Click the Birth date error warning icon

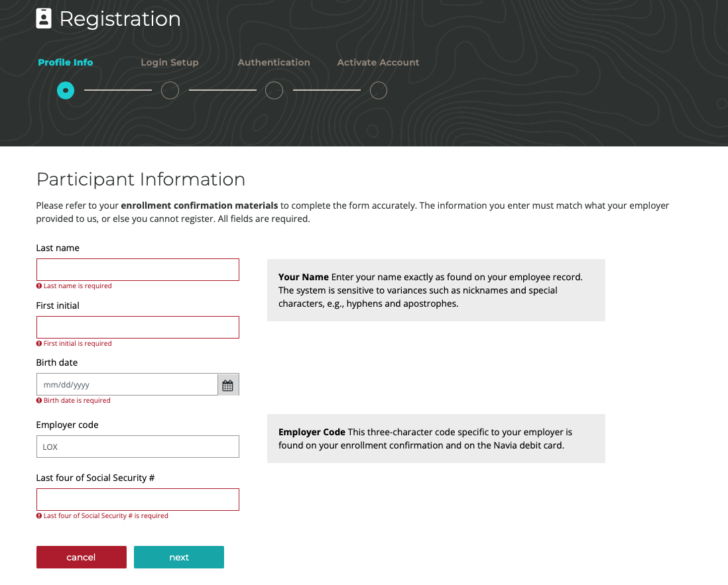39,401
